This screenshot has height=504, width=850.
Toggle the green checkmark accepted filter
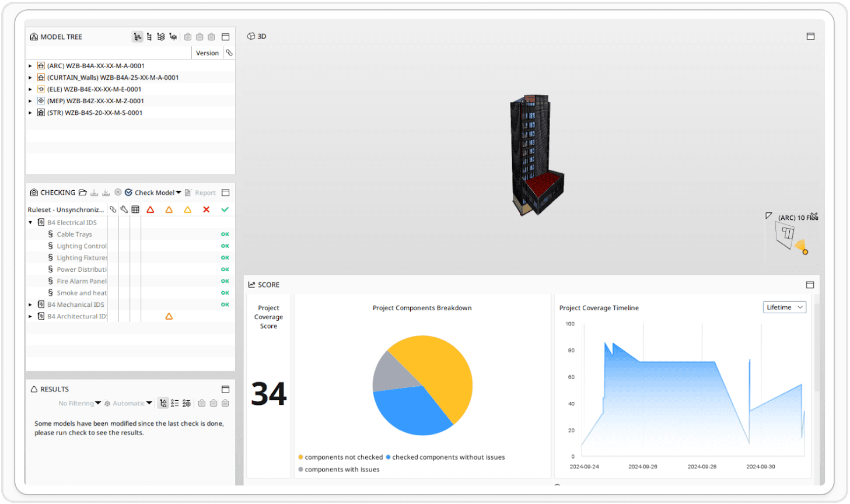point(225,209)
